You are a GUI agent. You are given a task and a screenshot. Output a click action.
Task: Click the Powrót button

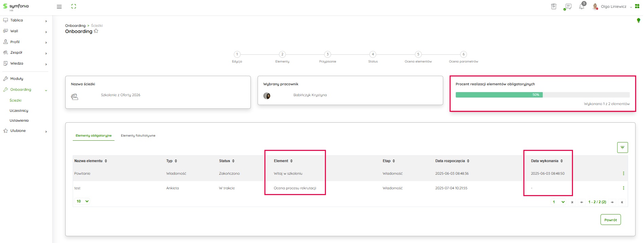[x=610, y=220]
